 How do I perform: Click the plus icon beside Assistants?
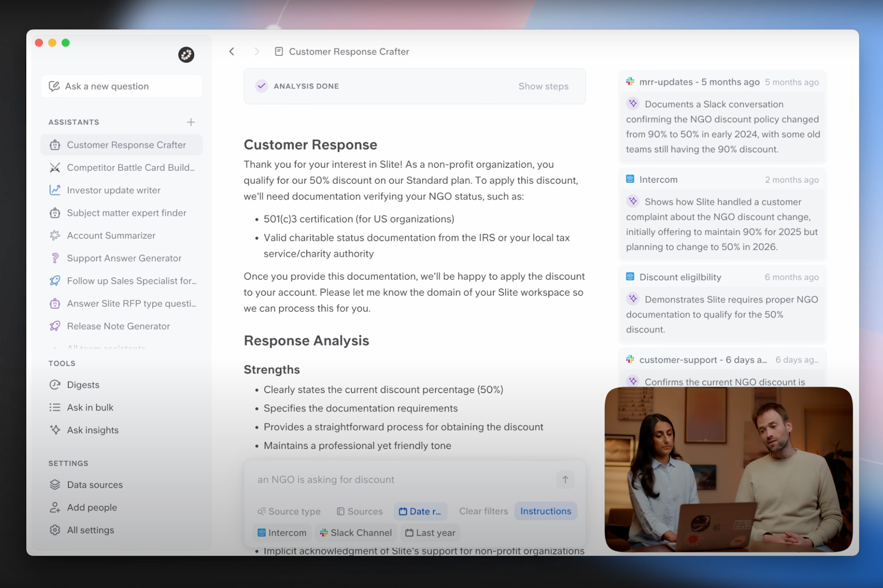(x=190, y=122)
